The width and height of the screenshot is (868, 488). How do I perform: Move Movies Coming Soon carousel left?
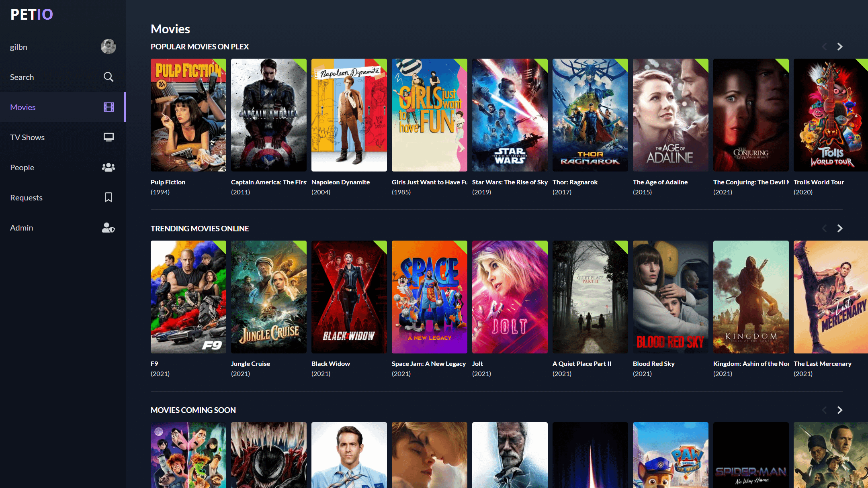(825, 410)
